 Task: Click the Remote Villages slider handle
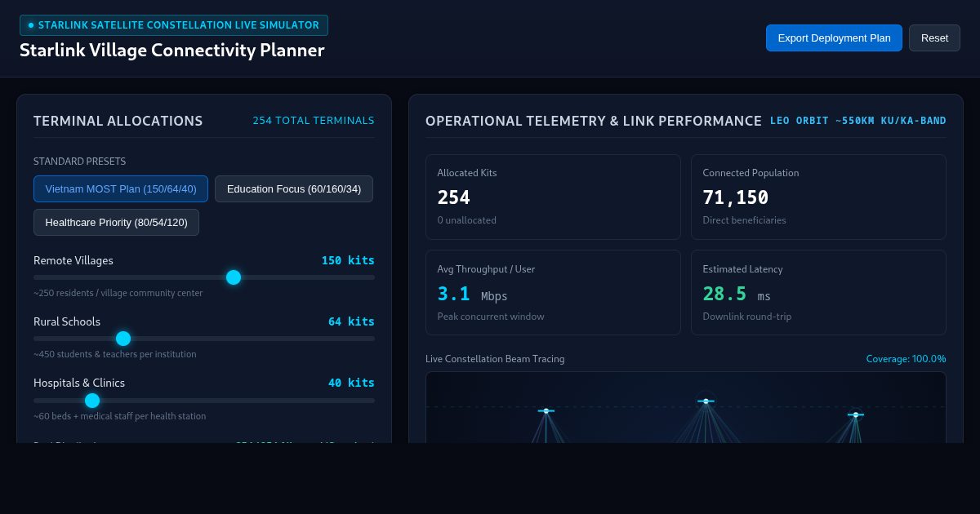click(234, 277)
